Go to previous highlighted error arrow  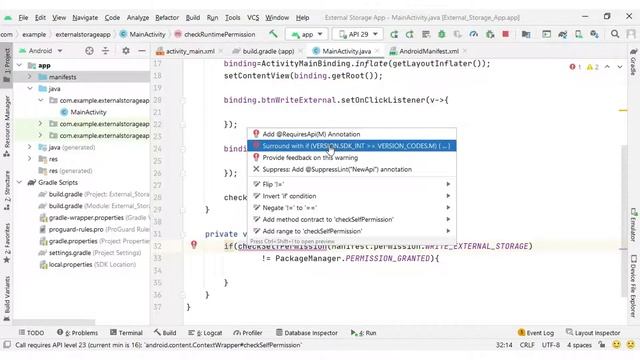pyautogui.click(x=607, y=67)
